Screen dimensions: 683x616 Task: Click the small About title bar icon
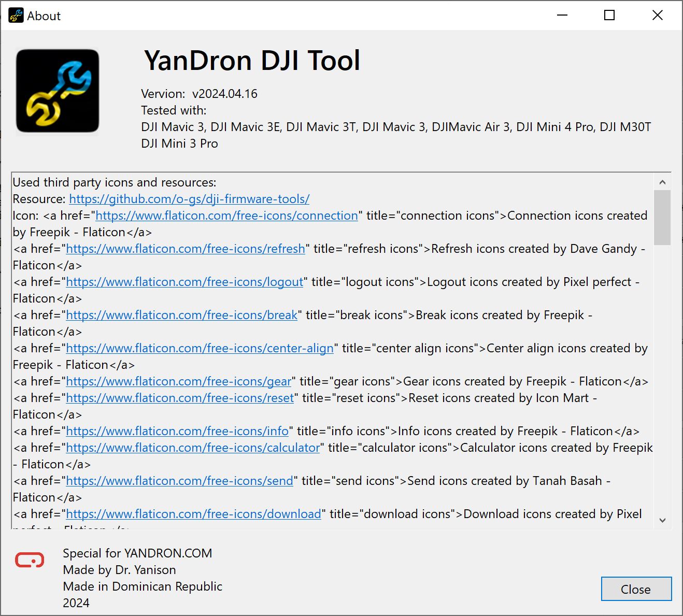pyautogui.click(x=16, y=16)
